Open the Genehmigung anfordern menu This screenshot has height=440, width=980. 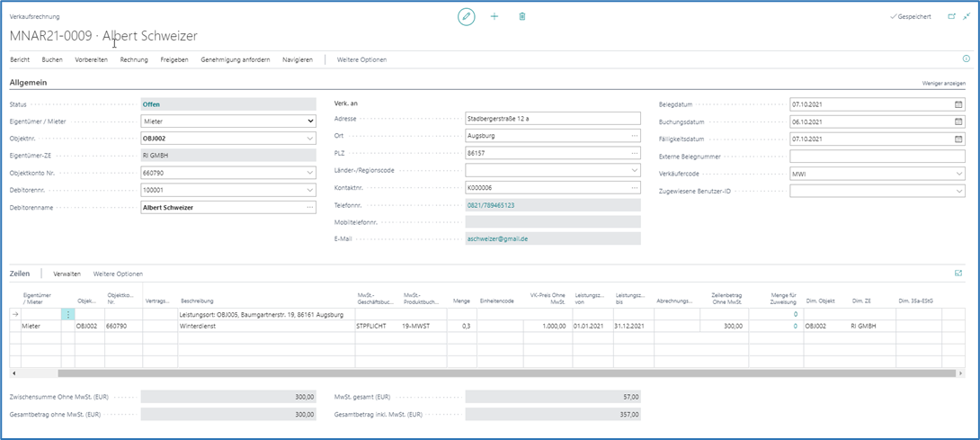tap(235, 59)
